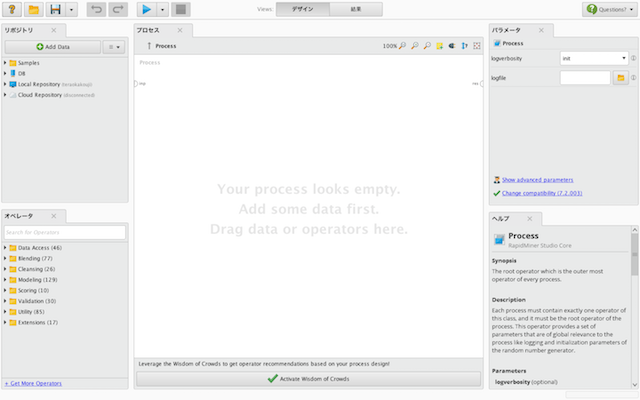Expand the Scoring (10) folder
This screenshot has height=400, width=640.
[x=5, y=290]
